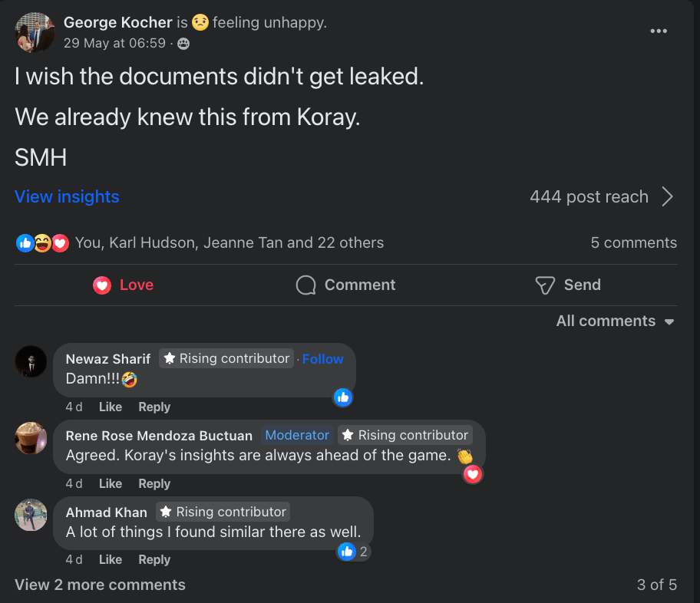
Task: Click the heart reaction on Rene's comment
Action: (473, 474)
